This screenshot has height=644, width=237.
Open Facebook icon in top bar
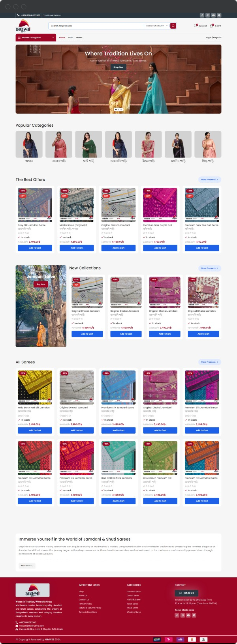point(202,15)
